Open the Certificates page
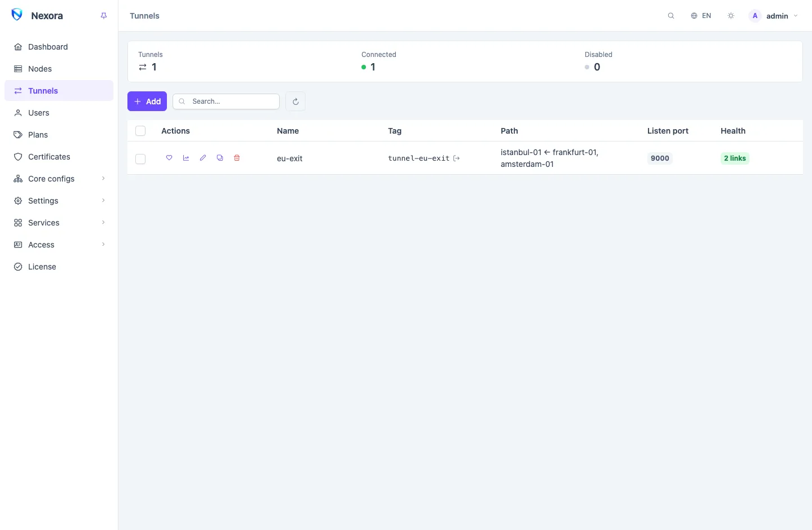This screenshot has width=812, height=530. (59, 157)
